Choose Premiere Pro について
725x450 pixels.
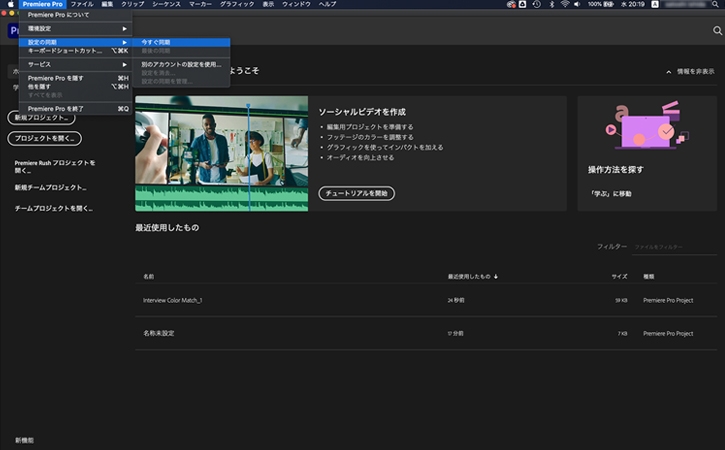(x=75, y=15)
